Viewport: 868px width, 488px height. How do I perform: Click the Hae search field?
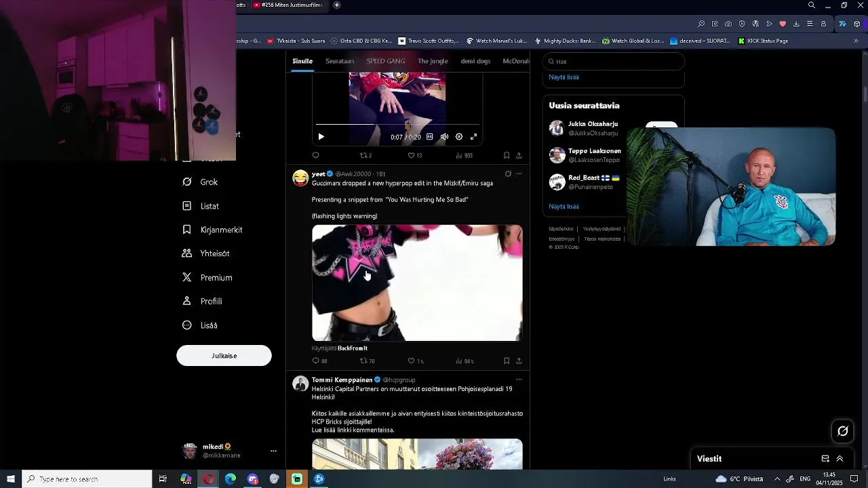tap(613, 61)
